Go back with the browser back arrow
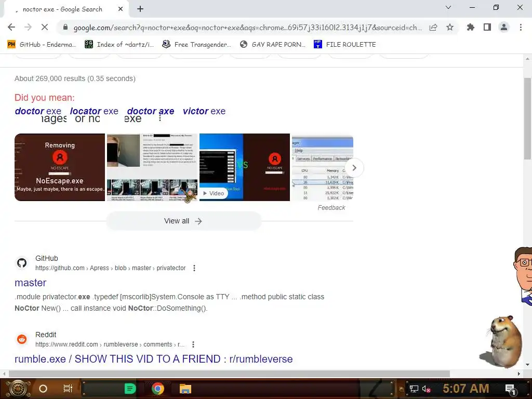 click(11, 27)
